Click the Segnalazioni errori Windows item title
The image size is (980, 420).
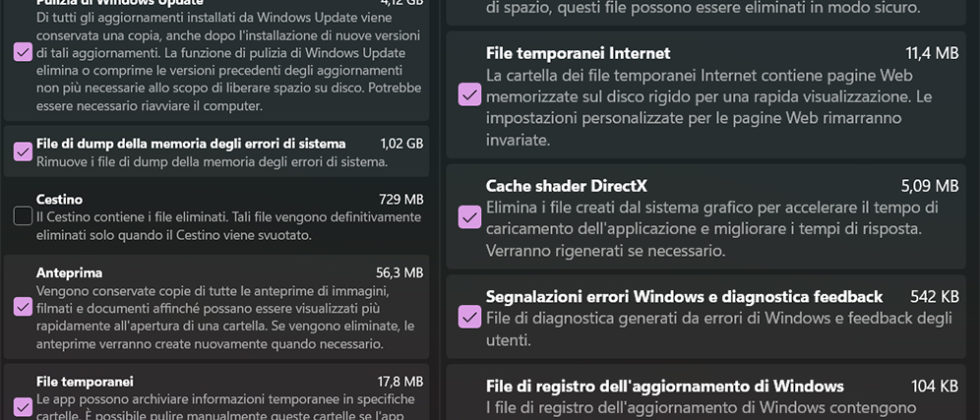pyautogui.click(x=684, y=297)
